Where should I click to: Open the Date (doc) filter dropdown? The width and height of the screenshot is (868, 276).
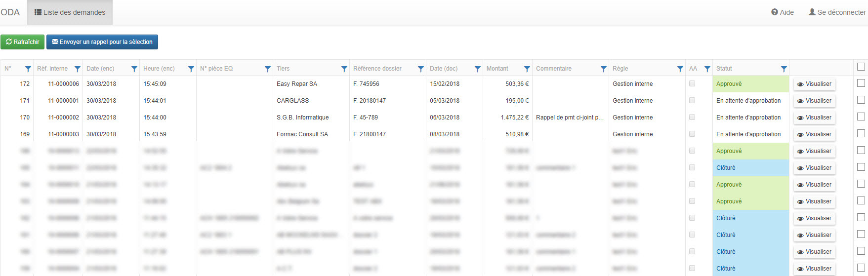[478, 69]
